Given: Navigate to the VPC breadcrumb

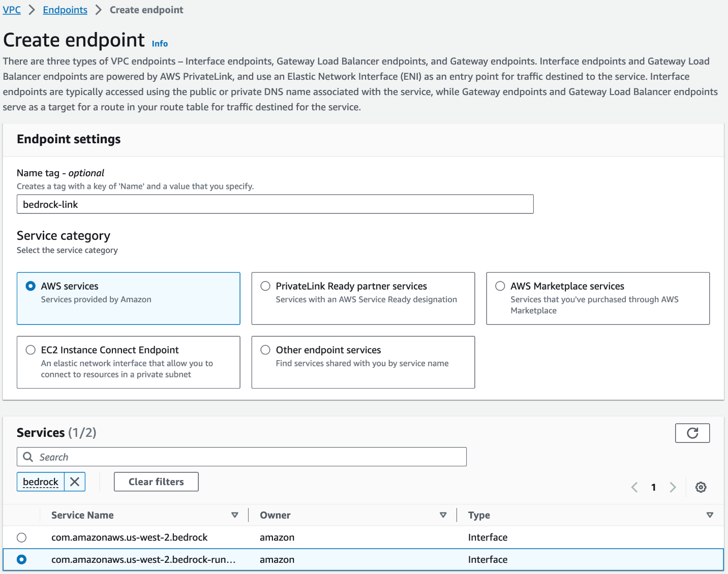Looking at the screenshot, I should coord(11,9).
